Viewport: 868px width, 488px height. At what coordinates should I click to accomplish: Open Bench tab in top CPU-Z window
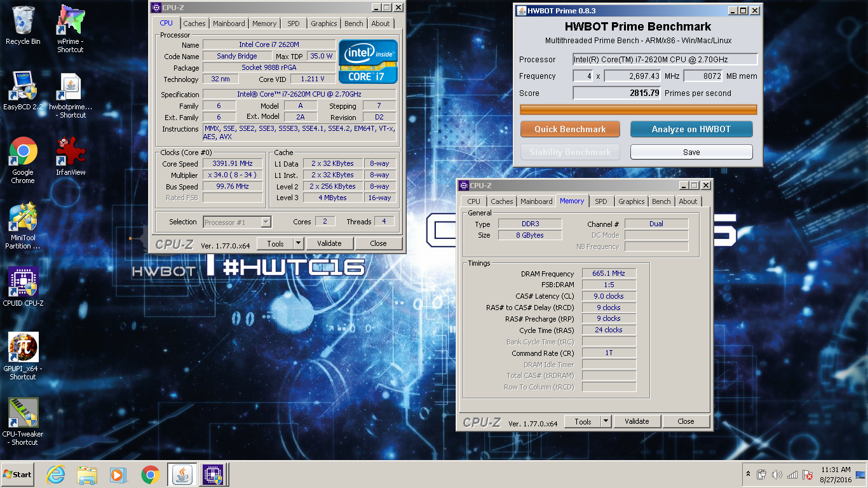point(354,24)
